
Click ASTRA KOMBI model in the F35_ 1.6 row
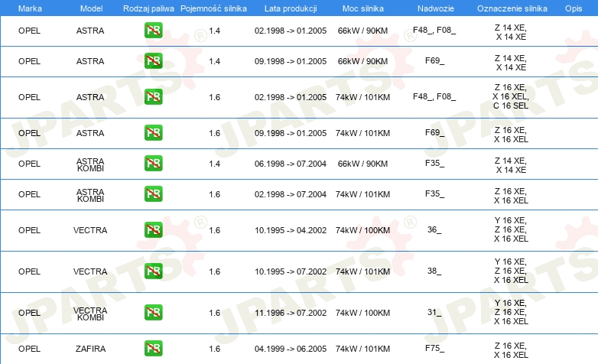[x=90, y=195]
